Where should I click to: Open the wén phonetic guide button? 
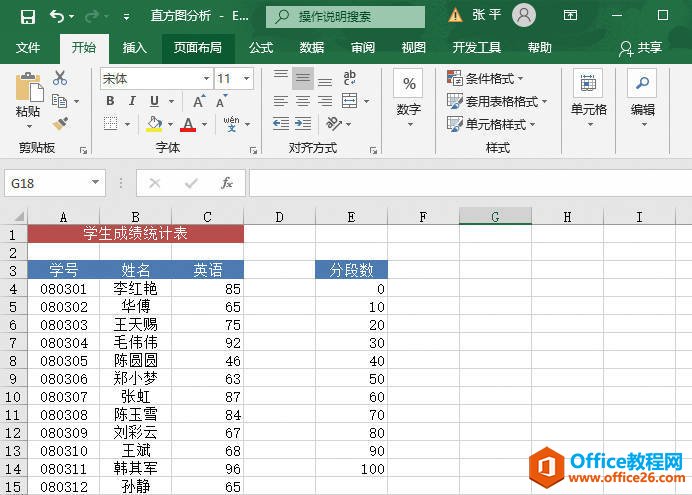(x=231, y=124)
